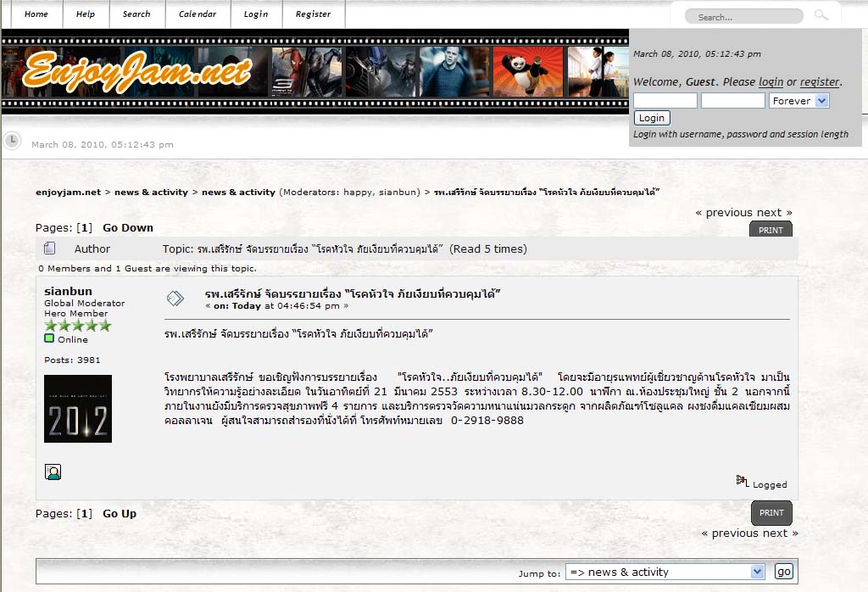Click the password field before the Forever dropdown
The image size is (868, 592).
[733, 100]
